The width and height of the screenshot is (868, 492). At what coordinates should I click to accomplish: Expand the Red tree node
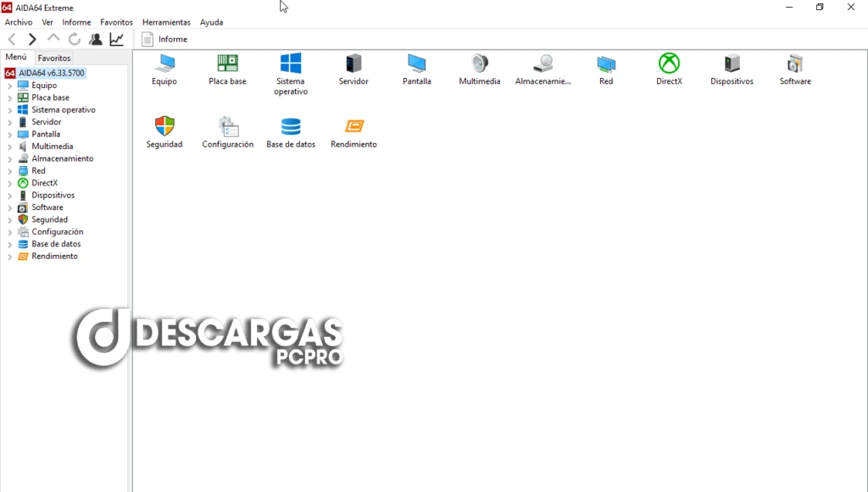click(x=10, y=171)
